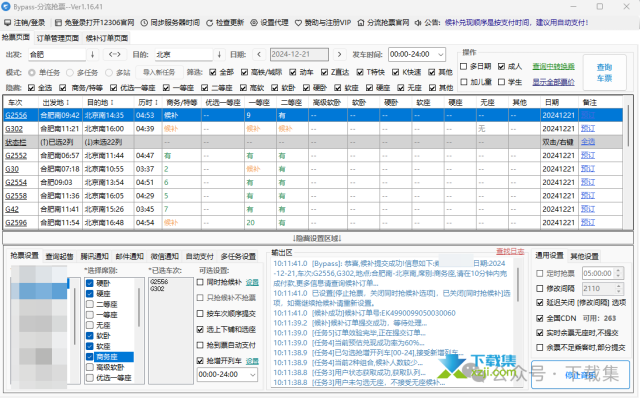
Task: Click 查找日志 link in output area
Action: point(510,251)
